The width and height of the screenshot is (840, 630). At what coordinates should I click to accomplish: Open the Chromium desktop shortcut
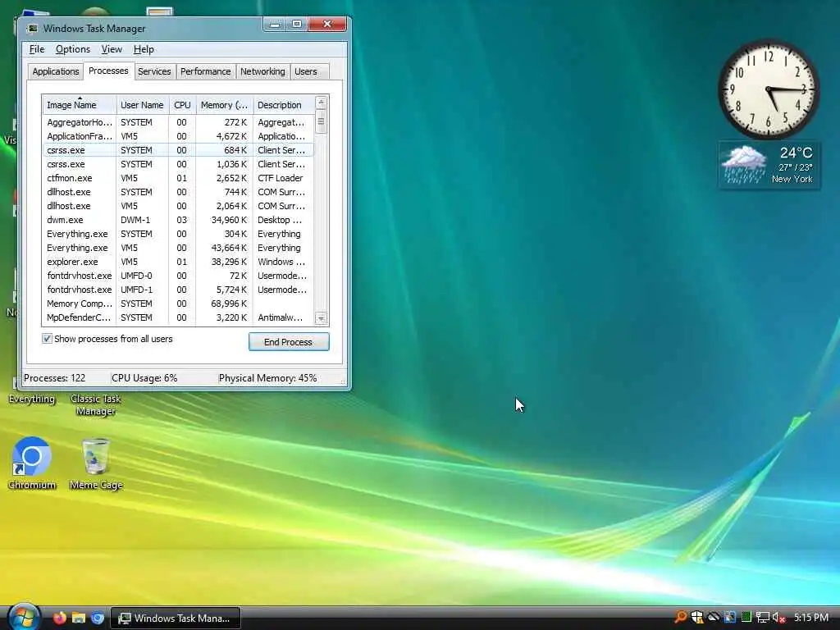click(32, 464)
